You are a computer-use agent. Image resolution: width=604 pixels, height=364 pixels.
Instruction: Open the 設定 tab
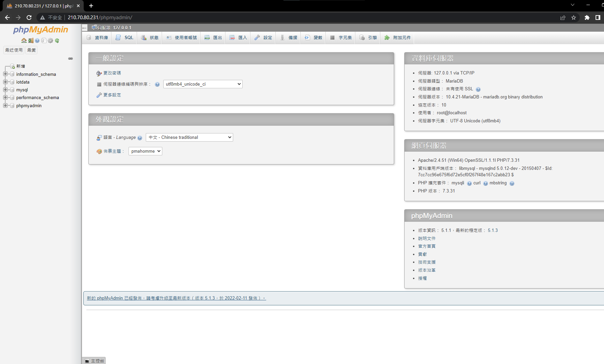tap(263, 38)
